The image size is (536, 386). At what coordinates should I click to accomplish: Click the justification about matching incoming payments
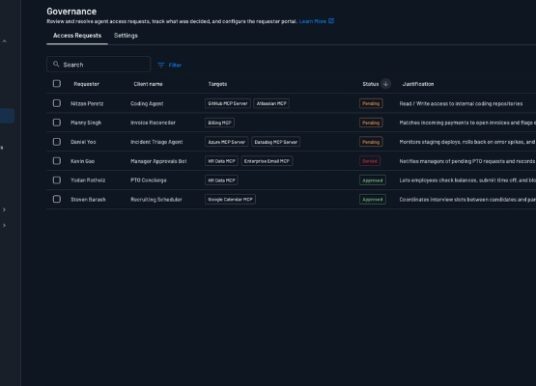[468, 123]
